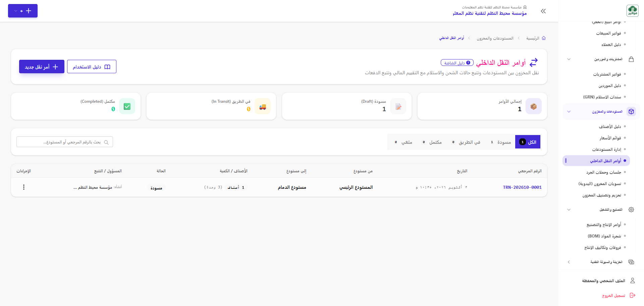Image resolution: width=644 pixels, height=306 pixels.
Task: Click the treasury cash icon in sidebar
Action: pyautogui.click(x=631, y=262)
